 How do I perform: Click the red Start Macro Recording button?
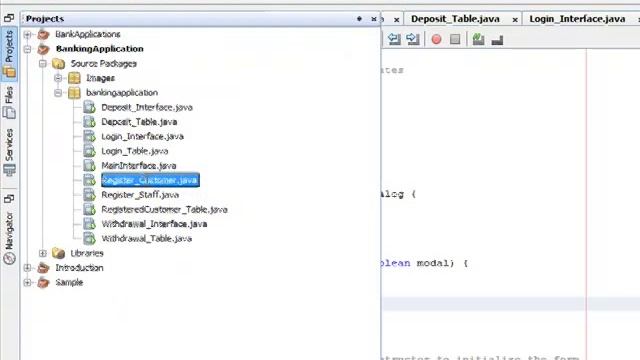(x=436, y=39)
